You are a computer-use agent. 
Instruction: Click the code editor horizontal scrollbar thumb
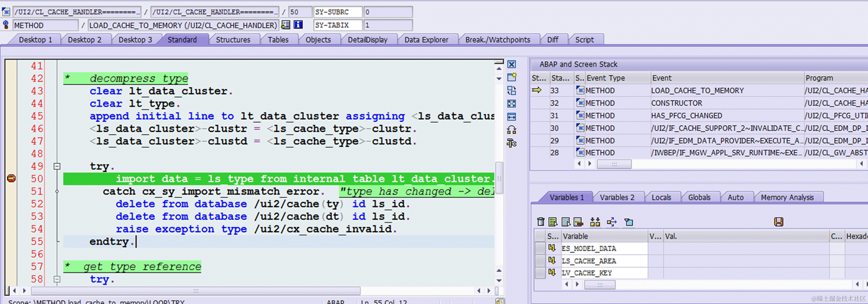point(196,291)
